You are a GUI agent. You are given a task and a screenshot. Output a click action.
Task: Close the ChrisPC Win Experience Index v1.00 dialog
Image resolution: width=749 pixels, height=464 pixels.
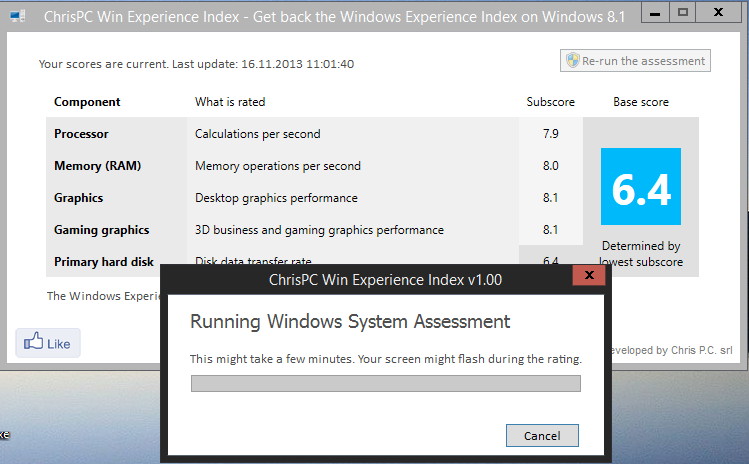[589, 275]
